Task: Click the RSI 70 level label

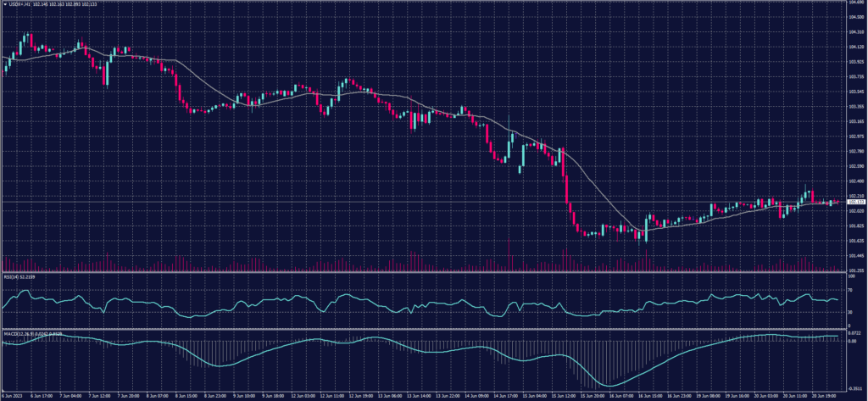Action: (850, 289)
